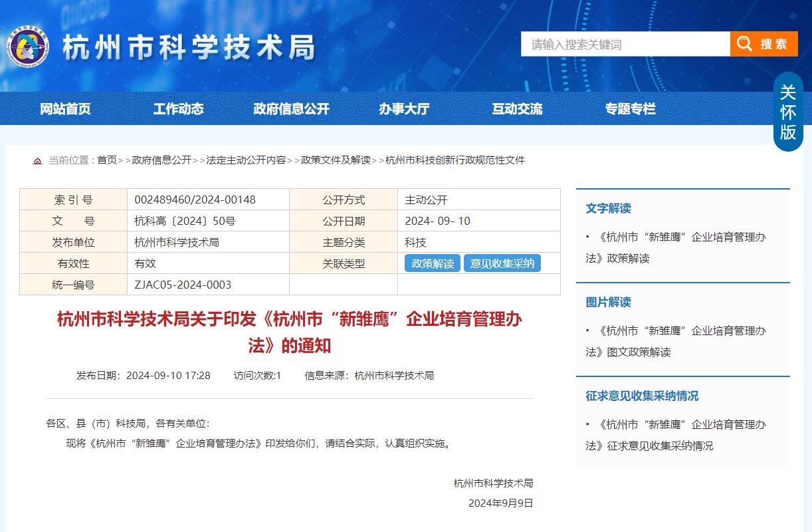
Task: Click the 政府信息公开 breadcrumb link
Action: point(161,160)
